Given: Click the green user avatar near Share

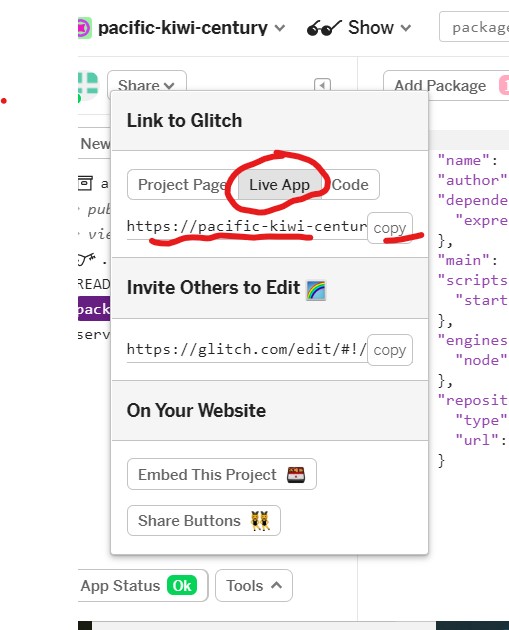Looking at the screenshot, I should coord(88,87).
